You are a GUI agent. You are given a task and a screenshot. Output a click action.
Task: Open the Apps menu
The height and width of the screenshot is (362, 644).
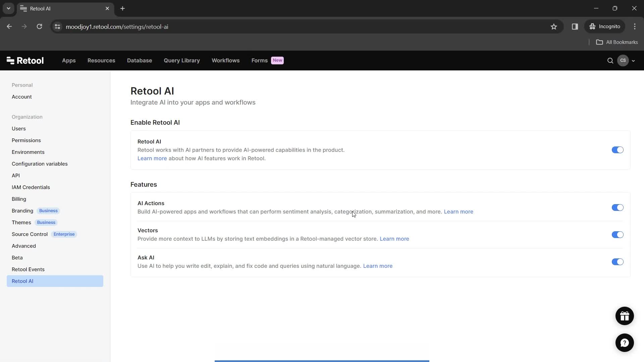pyautogui.click(x=69, y=61)
